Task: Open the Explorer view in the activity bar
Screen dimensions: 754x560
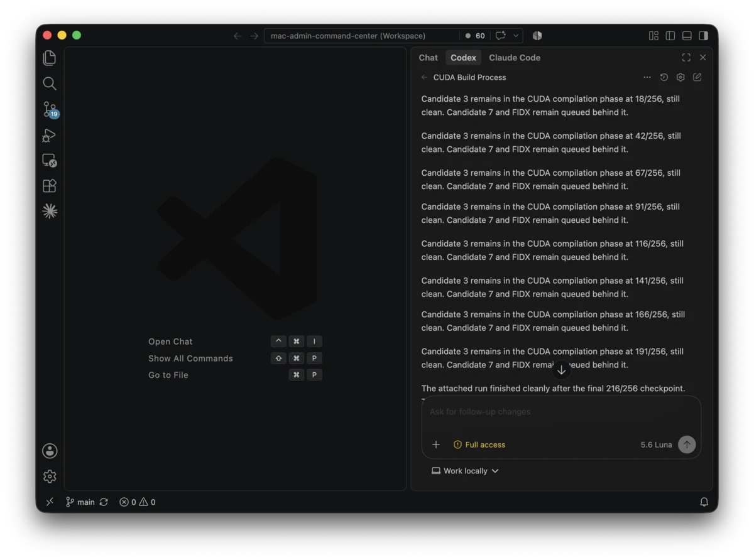Action: pos(50,58)
